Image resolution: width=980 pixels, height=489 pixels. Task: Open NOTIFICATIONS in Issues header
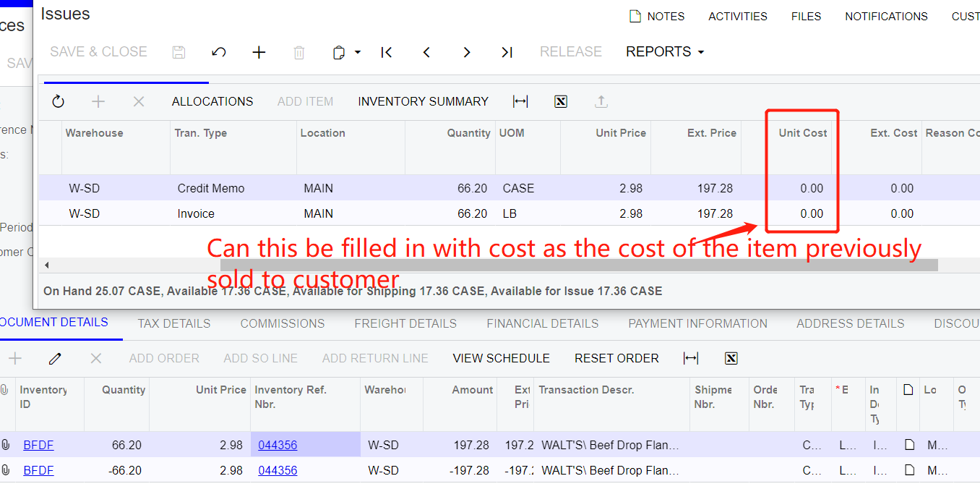point(887,16)
